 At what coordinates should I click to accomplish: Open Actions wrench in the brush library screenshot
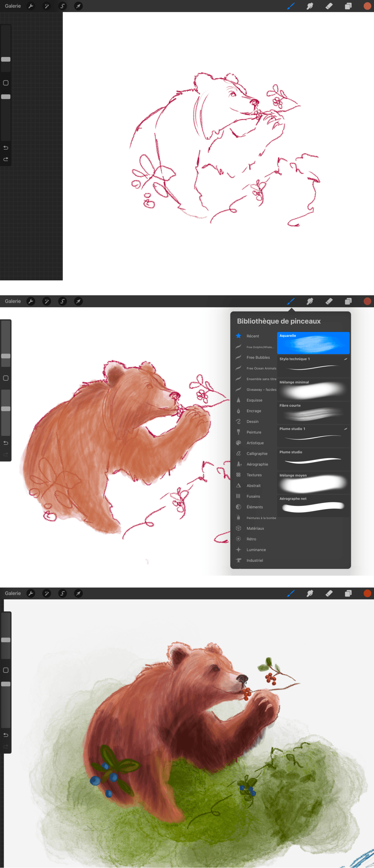point(31,301)
